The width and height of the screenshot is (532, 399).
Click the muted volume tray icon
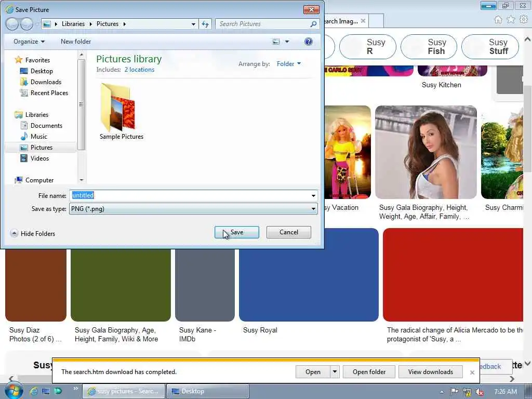(x=480, y=392)
